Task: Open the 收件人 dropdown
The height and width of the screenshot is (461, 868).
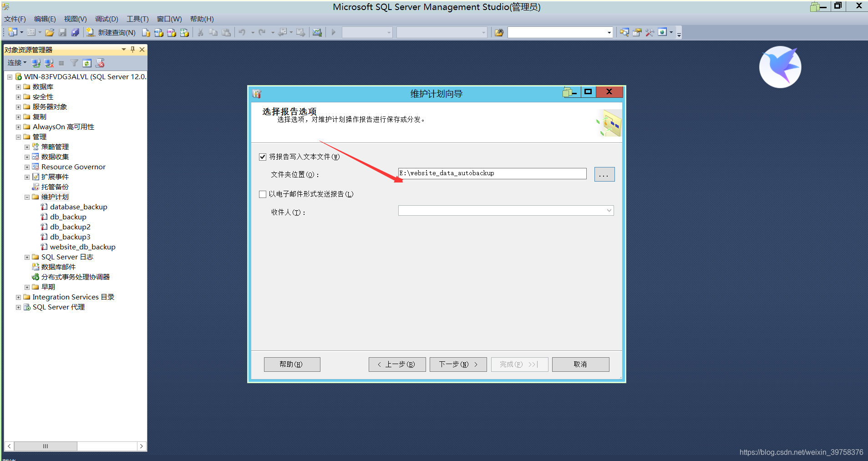Action: [609, 210]
